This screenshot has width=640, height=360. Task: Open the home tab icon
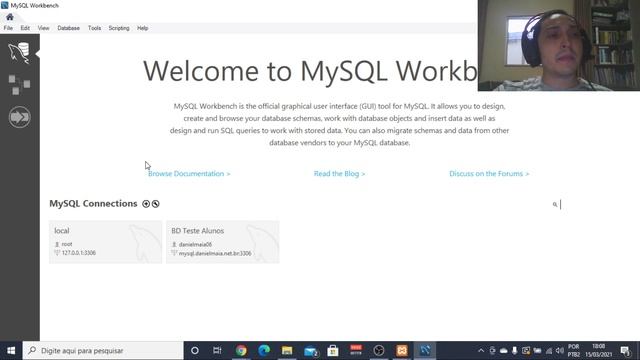coord(10,17)
